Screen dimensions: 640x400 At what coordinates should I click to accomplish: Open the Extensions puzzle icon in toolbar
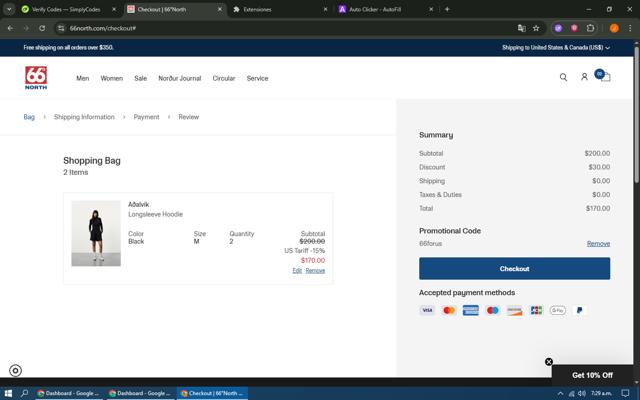coord(590,28)
